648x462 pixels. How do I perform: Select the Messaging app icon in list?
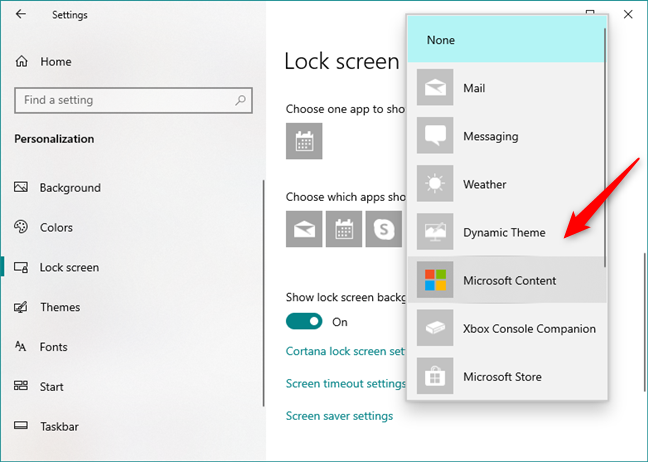(435, 136)
